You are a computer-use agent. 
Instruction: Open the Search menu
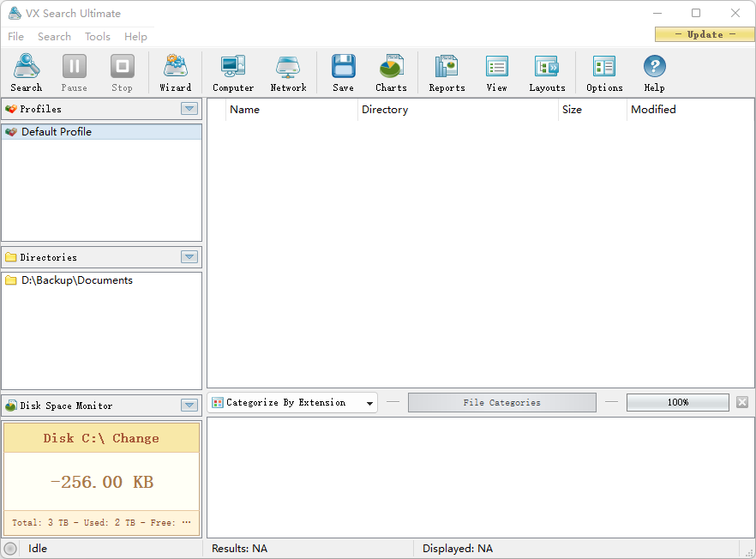point(55,37)
